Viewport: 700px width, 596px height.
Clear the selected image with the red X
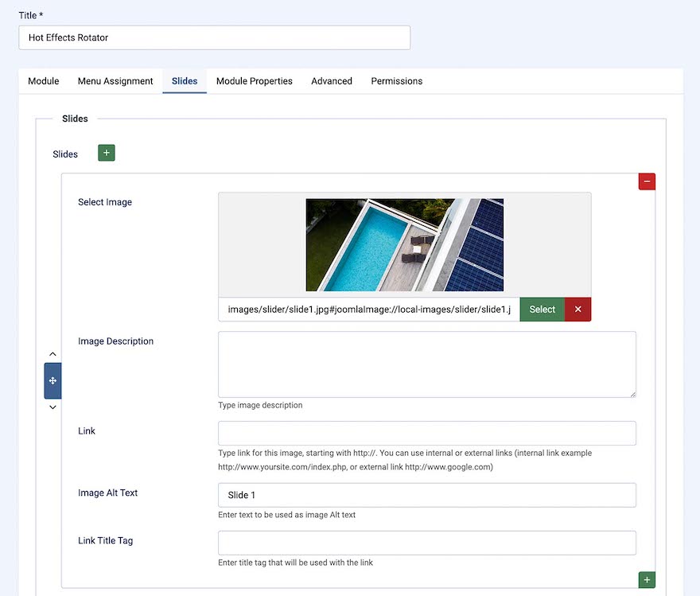tap(577, 310)
